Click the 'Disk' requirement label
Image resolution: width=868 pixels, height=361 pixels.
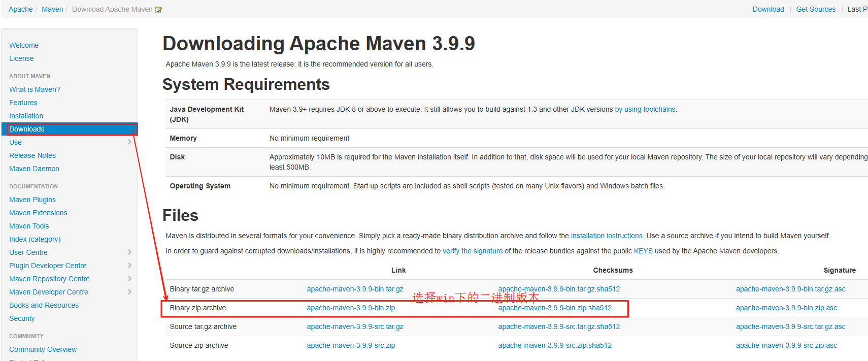[177, 157]
